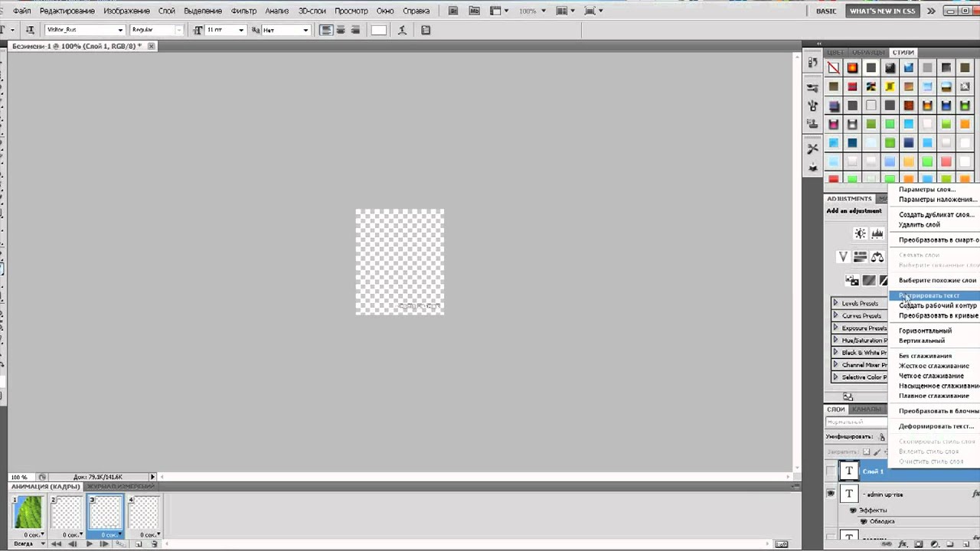Open status bar info arrow menu
The height and width of the screenshot is (551, 980).
152,477
